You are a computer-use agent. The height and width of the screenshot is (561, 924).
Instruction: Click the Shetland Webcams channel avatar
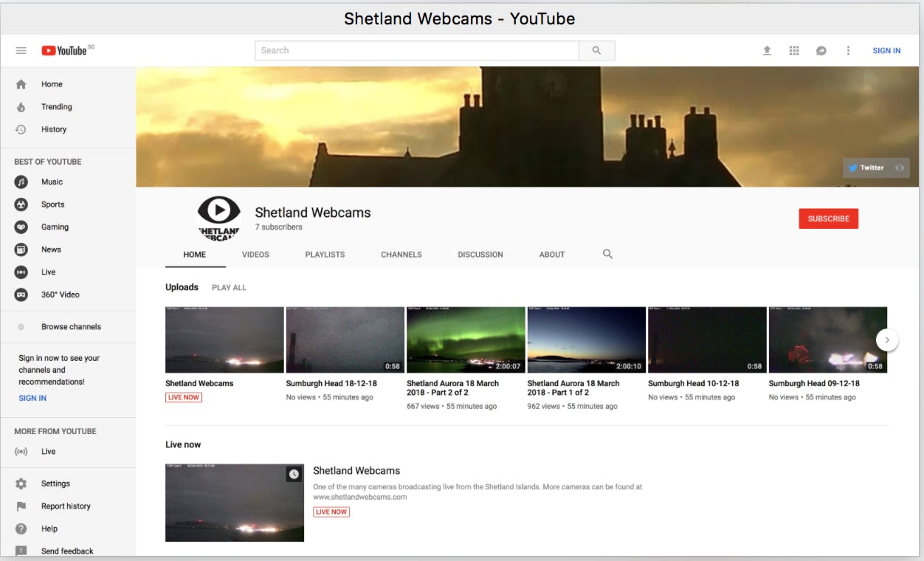(218, 218)
